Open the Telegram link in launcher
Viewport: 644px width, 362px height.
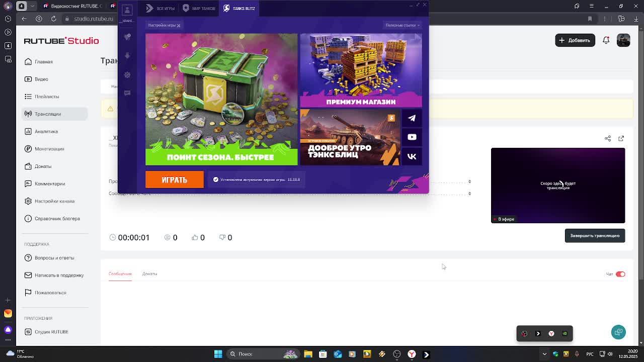pyautogui.click(x=412, y=118)
